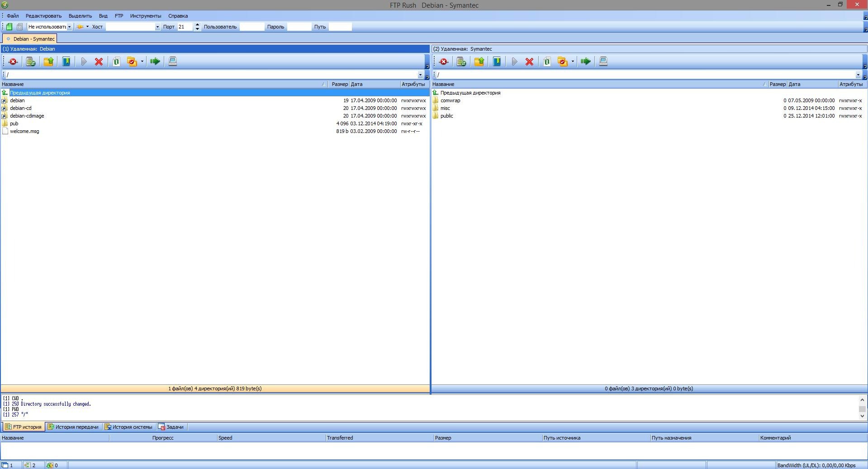868x469 pixels.
Task: Sort Debian panel by Дата column
Action: [375, 84]
